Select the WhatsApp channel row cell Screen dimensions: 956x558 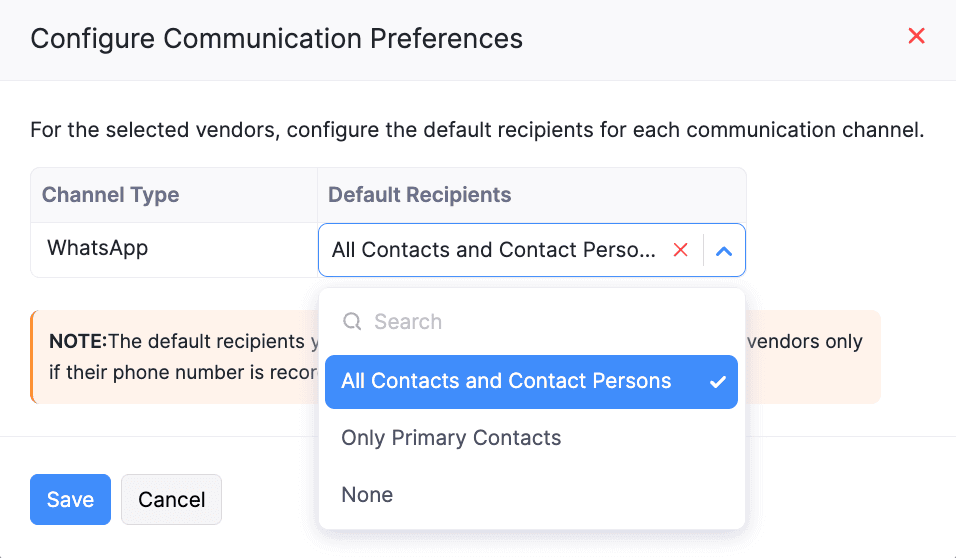(x=98, y=248)
